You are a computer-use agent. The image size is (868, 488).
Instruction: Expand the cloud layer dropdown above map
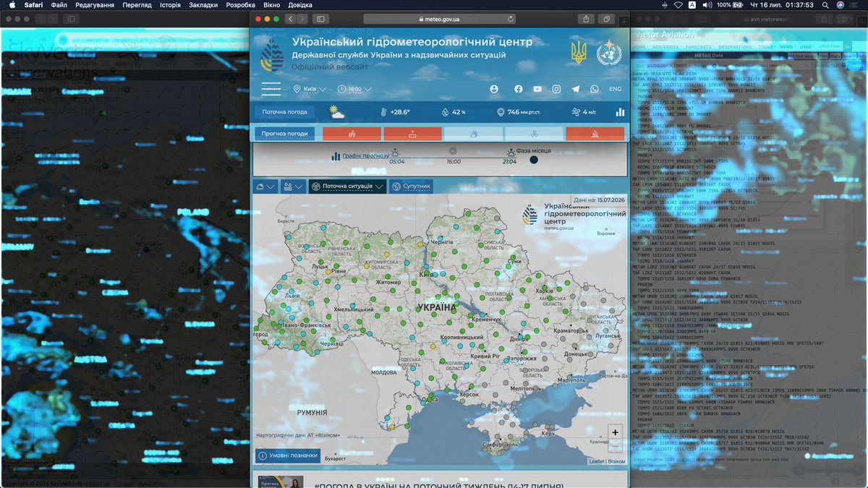tap(265, 187)
